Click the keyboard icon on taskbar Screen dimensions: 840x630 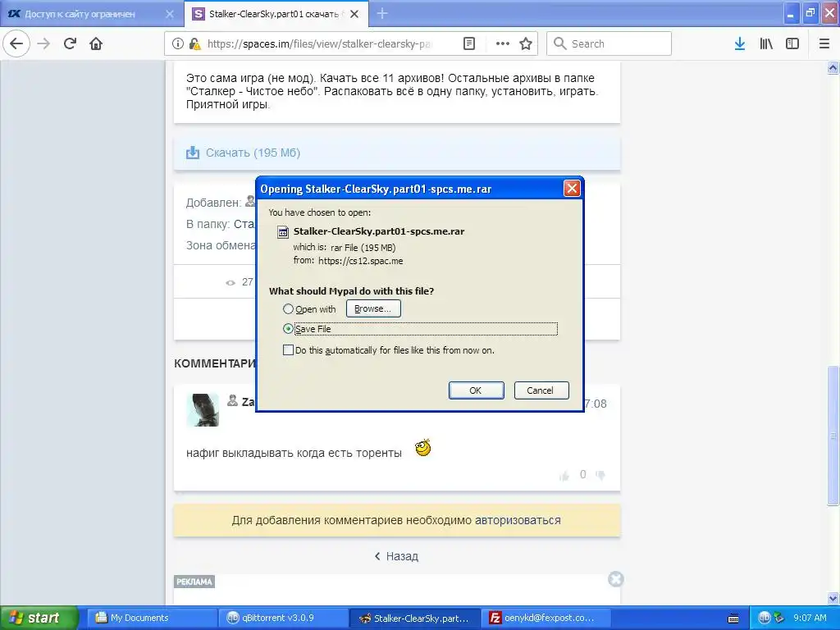(733, 619)
